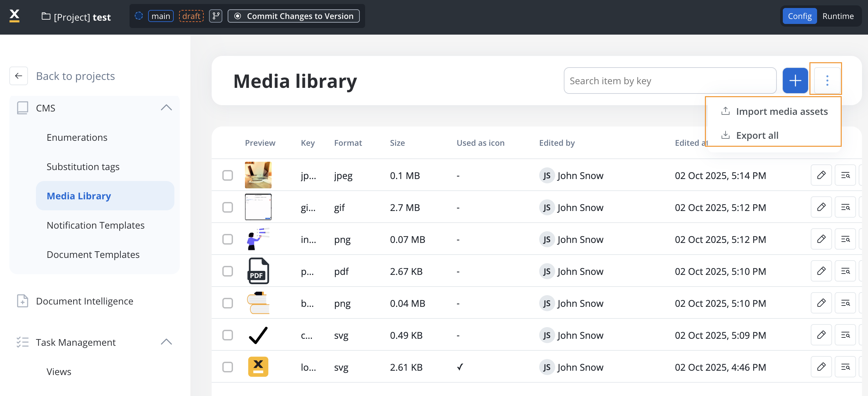
Task: Click details search icon for logo svg row
Action: [x=845, y=367]
